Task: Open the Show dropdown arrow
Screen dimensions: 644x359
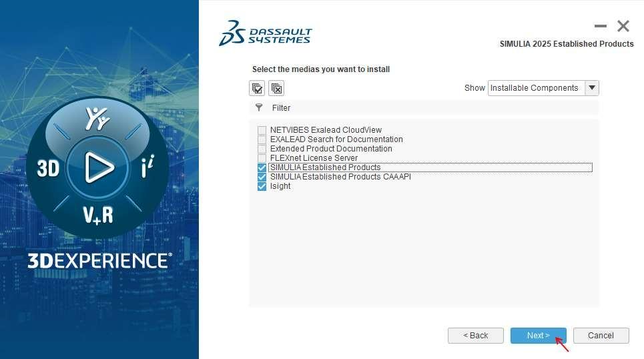Action: click(x=592, y=88)
